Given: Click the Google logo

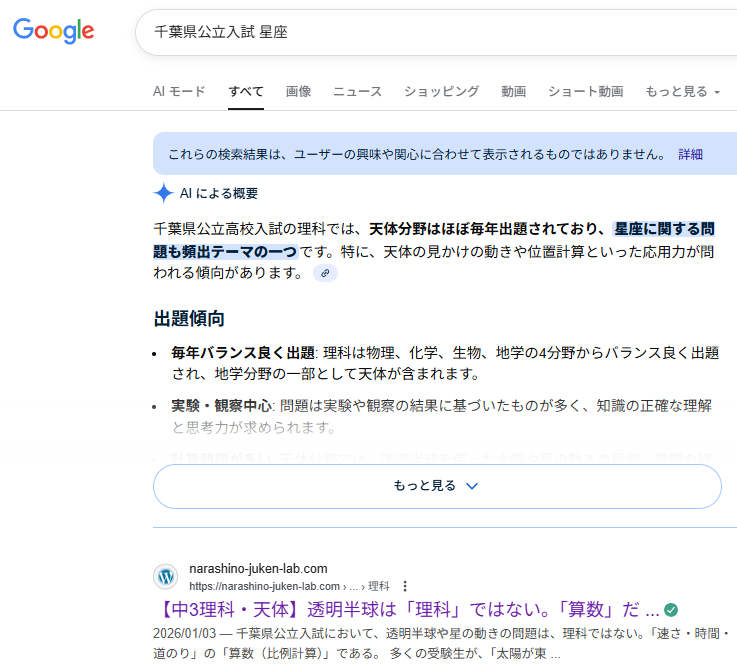Looking at the screenshot, I should 54,31.
